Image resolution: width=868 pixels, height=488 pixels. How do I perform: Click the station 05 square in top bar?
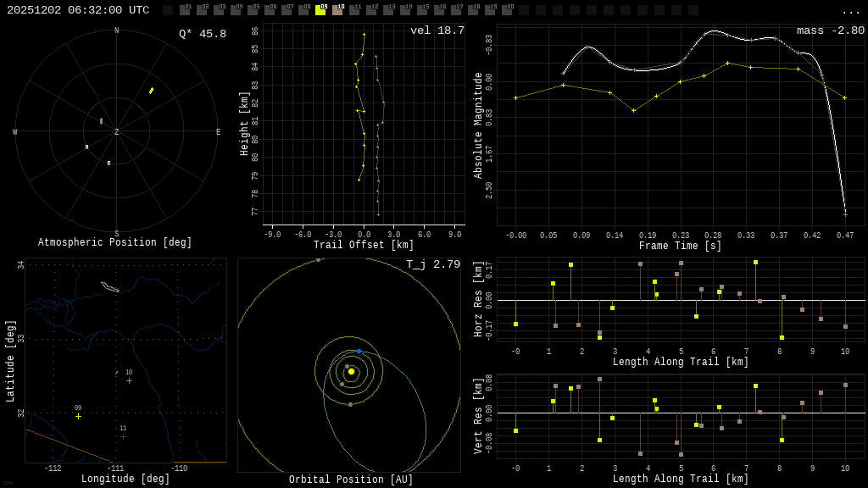point(253,10)
